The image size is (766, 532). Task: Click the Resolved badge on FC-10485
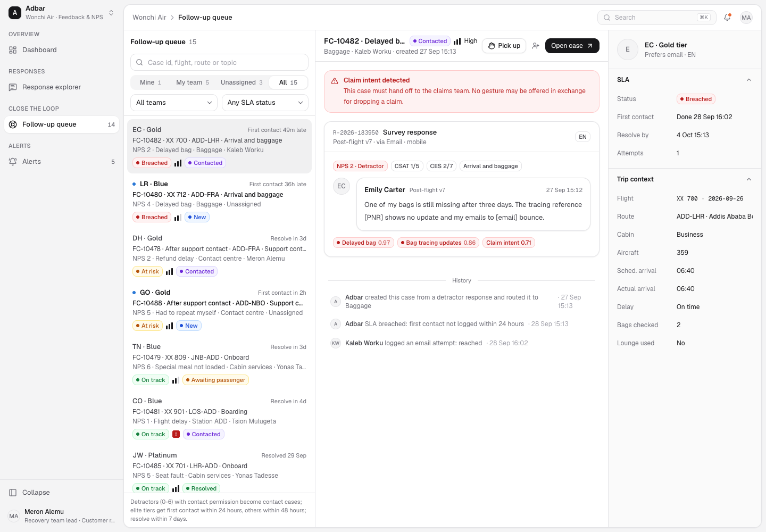point(201,488)
